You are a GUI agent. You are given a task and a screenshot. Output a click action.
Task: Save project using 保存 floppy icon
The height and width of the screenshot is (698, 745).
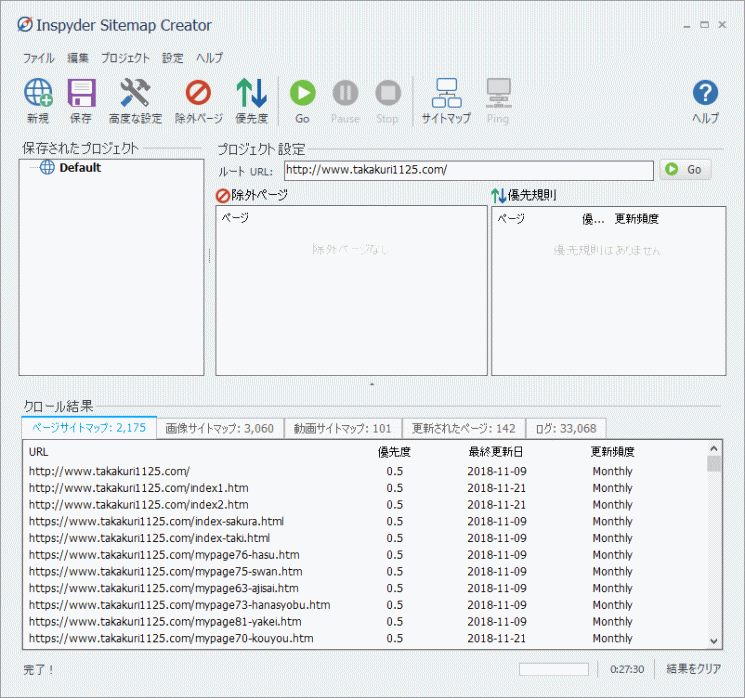tap(81, 101)
